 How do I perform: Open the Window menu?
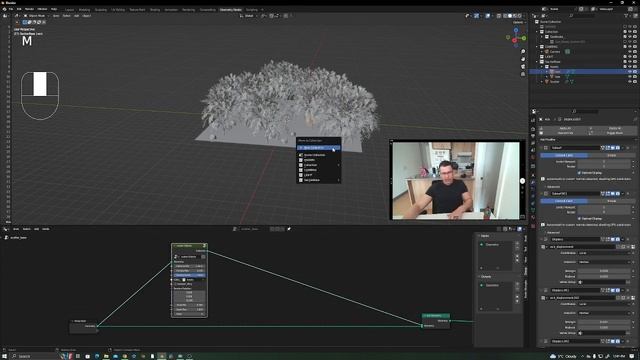pyautogui.click(x=42, y=9)
